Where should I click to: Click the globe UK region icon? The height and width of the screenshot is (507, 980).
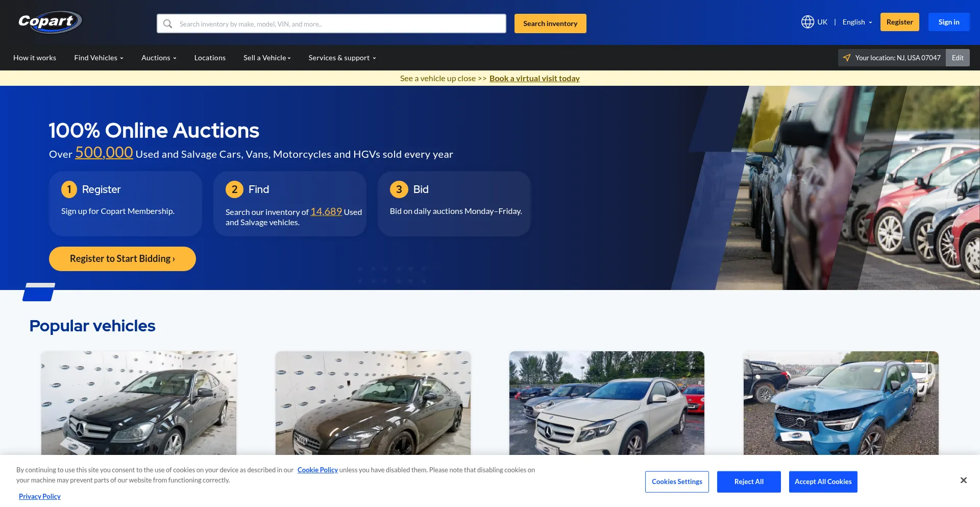point(807,22)
